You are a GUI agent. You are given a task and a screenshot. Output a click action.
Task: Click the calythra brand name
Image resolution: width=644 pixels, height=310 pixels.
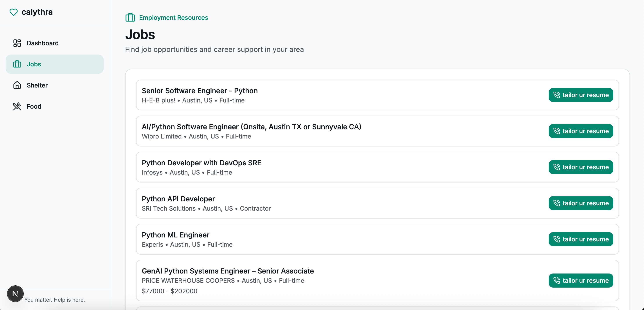point(37,12)
